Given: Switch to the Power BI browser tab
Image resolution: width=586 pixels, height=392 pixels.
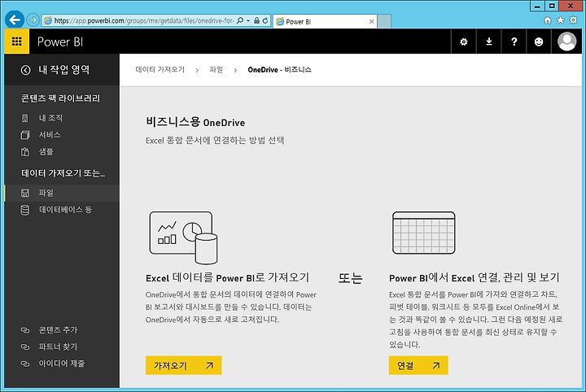Looking at the screenshot, I should click(x=325, y=22).
